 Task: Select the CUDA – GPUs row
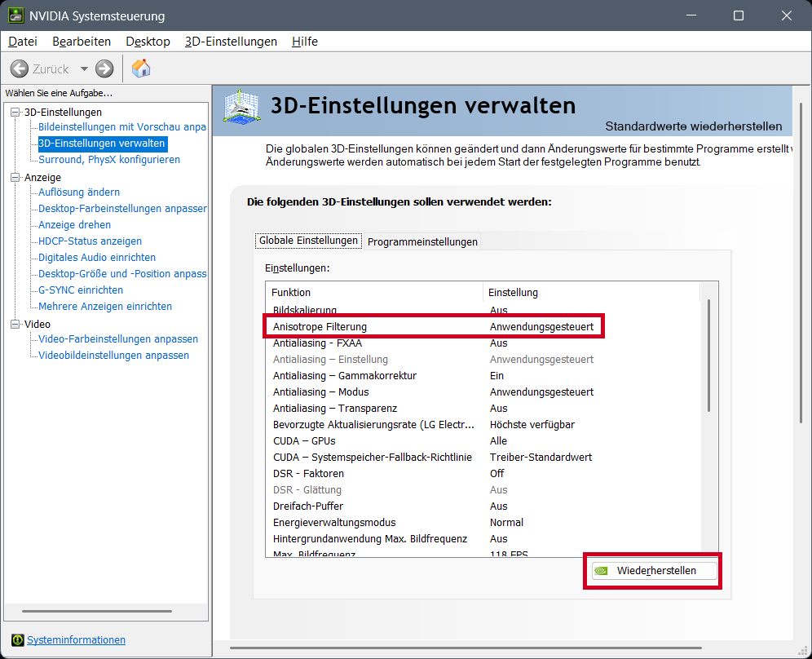point(483,441)
